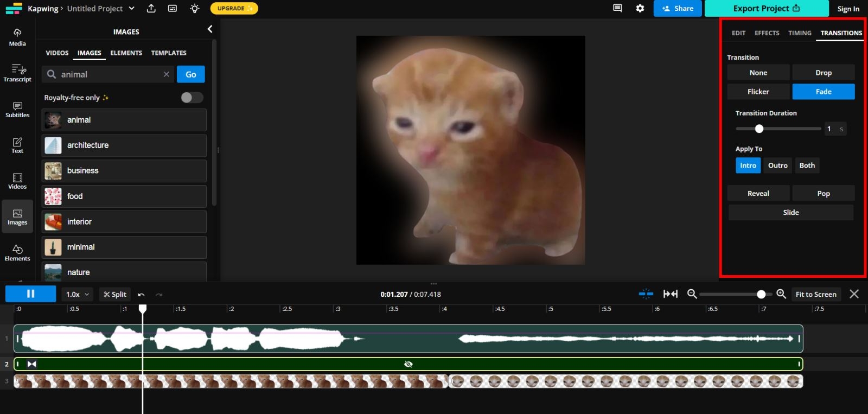Click Fit to Screen button
This screenshot has width=868, height=414.
coord(816,294)
